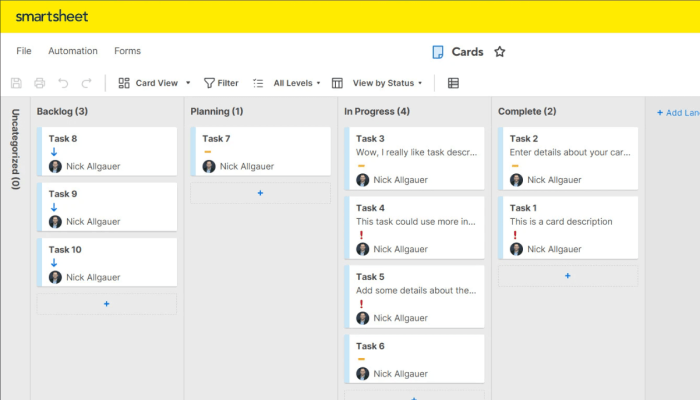The height and width of the screenshot is (400, 700).
Task: Open the Task 3 card
Action: coord(414,158)
